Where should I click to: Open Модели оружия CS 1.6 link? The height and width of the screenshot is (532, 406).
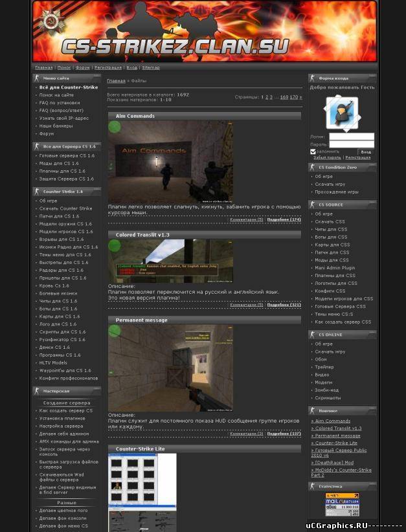point(65,224)
